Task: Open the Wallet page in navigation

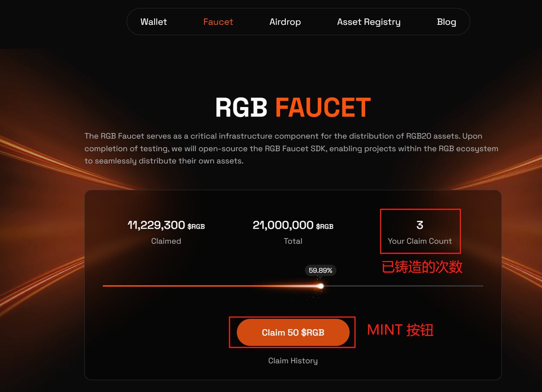Action: point(154,22)
